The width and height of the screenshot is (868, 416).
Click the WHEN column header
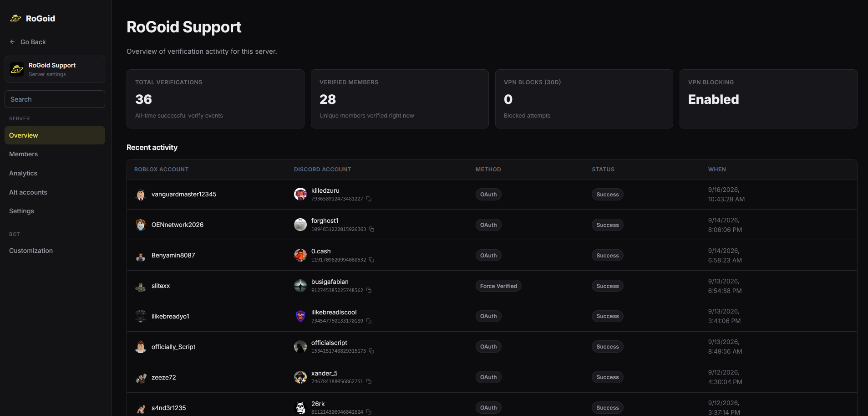pos(717,169)
